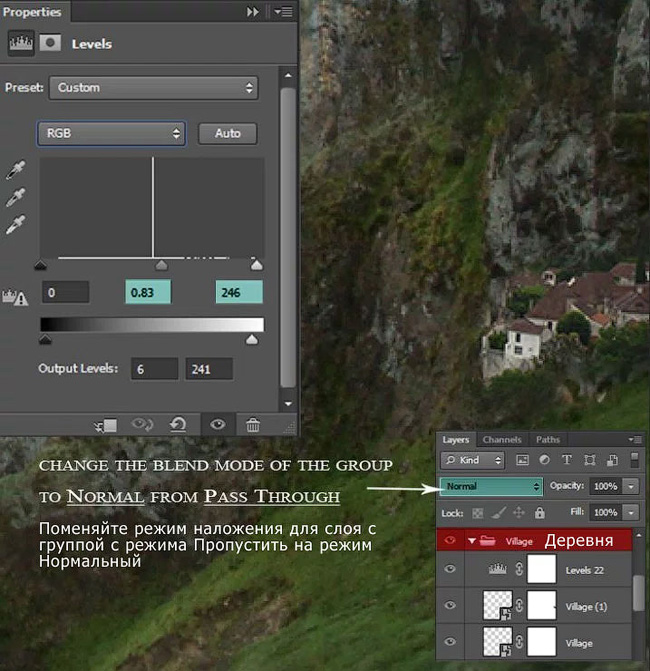The image size is (650, 671).
Task: Click the black input levels slider
Action: [41, 266]
